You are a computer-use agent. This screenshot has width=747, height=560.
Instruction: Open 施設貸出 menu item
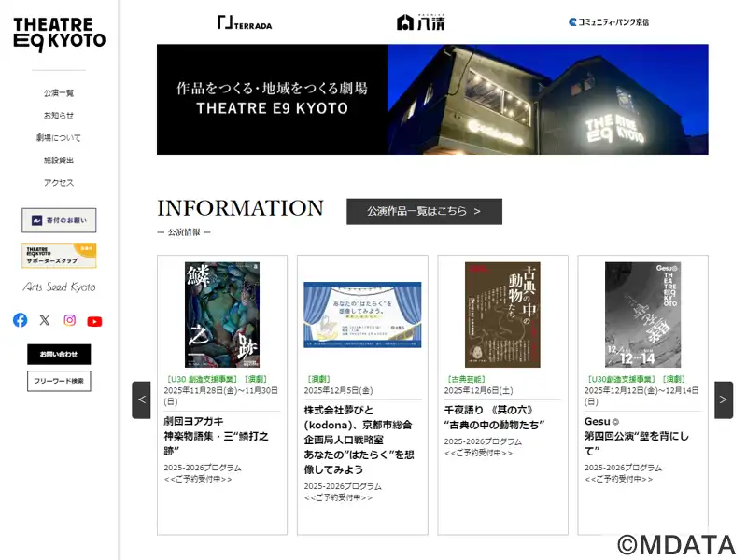pos(59,160)
